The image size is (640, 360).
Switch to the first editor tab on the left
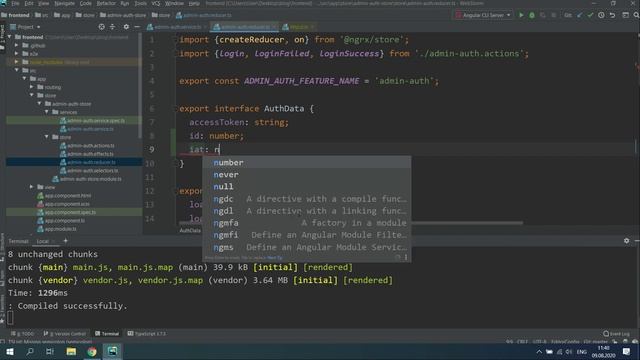tap(177, 27)
